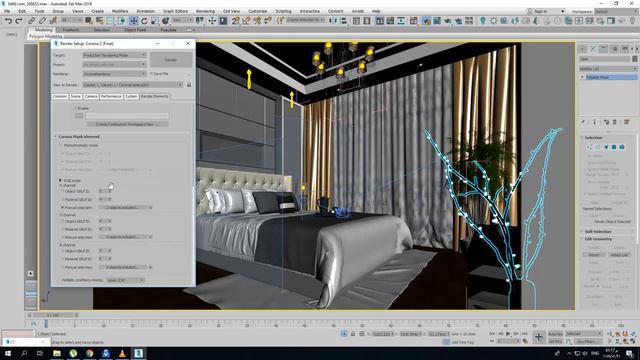This screenshot has height=360, width=640.
Task: Open the Workspaces dropdown
Action: tap(617, 11)
